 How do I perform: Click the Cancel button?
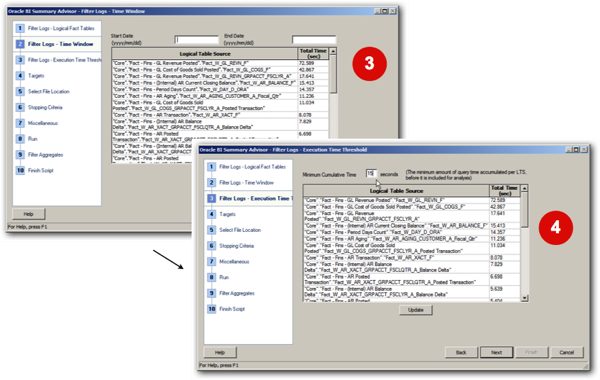pos(567,352)
